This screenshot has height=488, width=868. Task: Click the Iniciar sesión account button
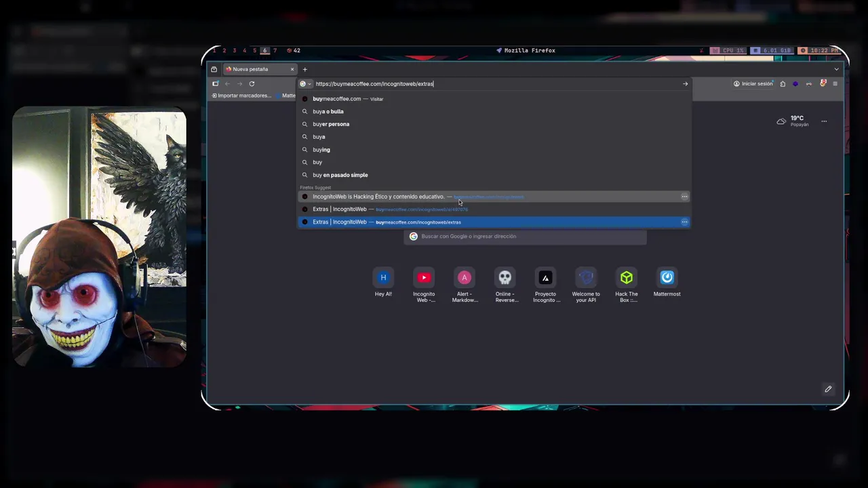coord(753,84)
